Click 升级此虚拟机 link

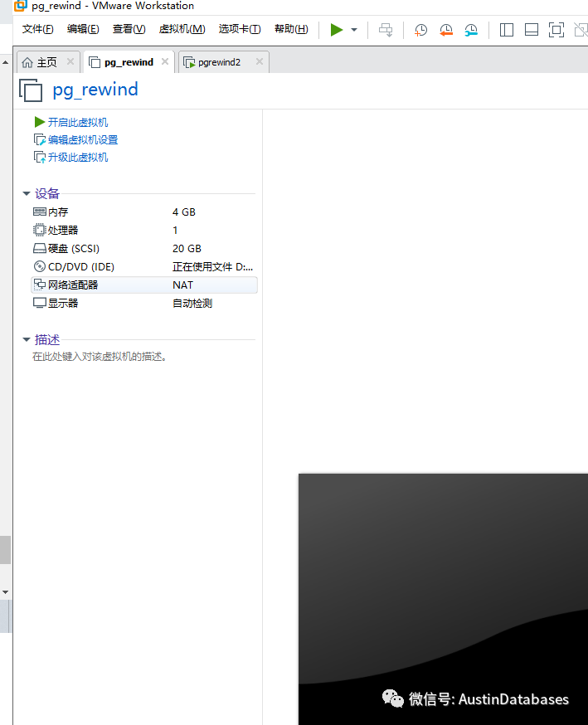click(x=78, y=158)
